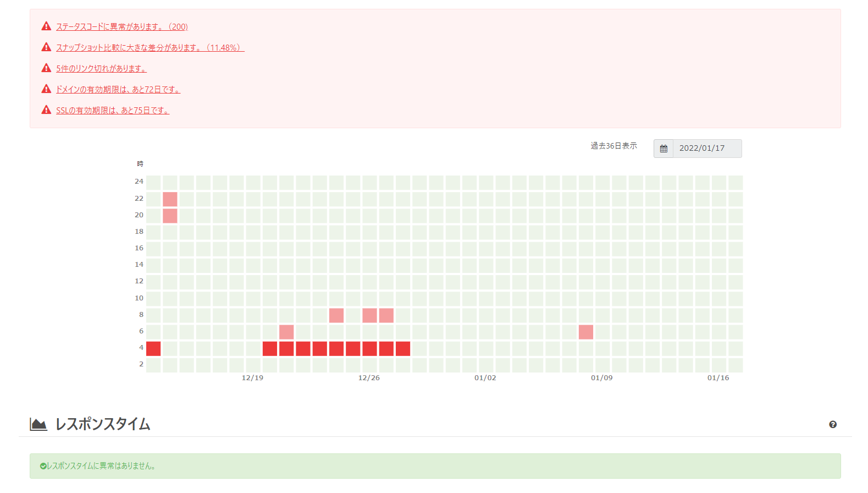This screenshot has width=868, height=493.
Task: Follow the 5件のリンク切れ alert link
Action: point(101,69)
